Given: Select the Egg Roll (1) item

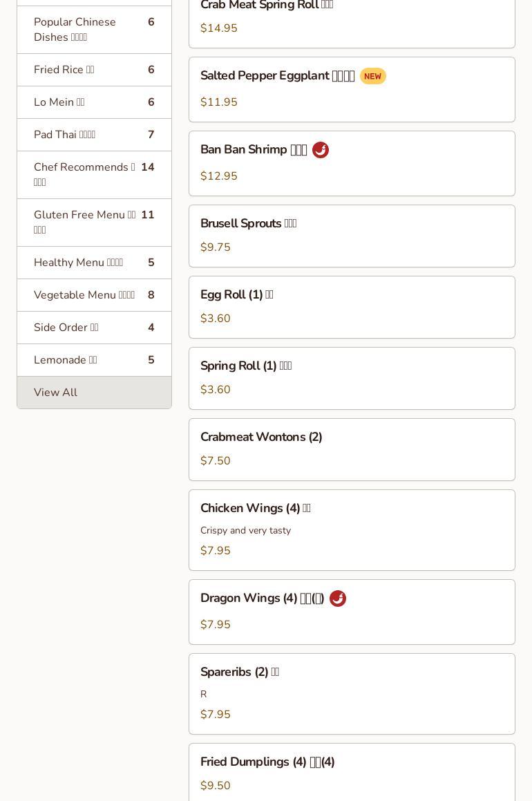Looking at the screenshot, I should pyautogui.click(x=352, y=307).
